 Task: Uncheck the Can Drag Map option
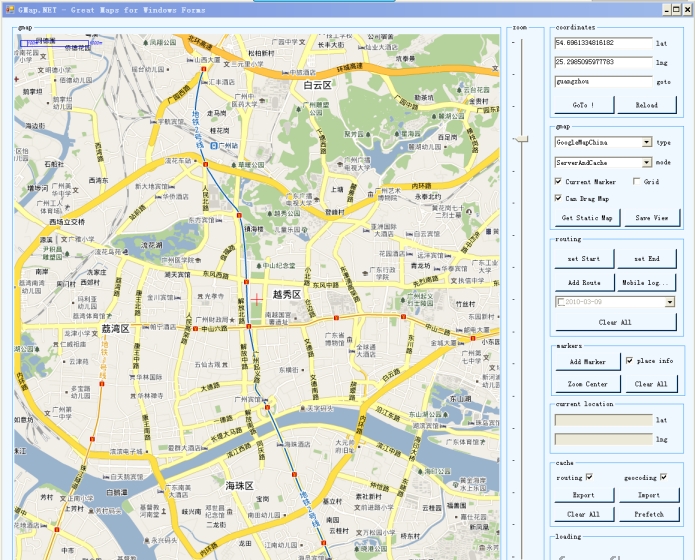pyautogui.click(x=559, y=198)
